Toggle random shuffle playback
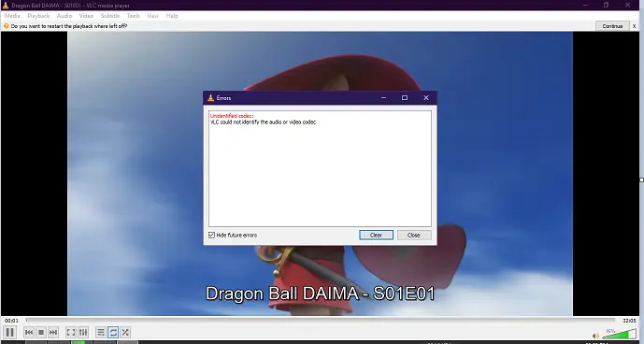The height and width of the screenshot is (344, 644). [125, 332]
